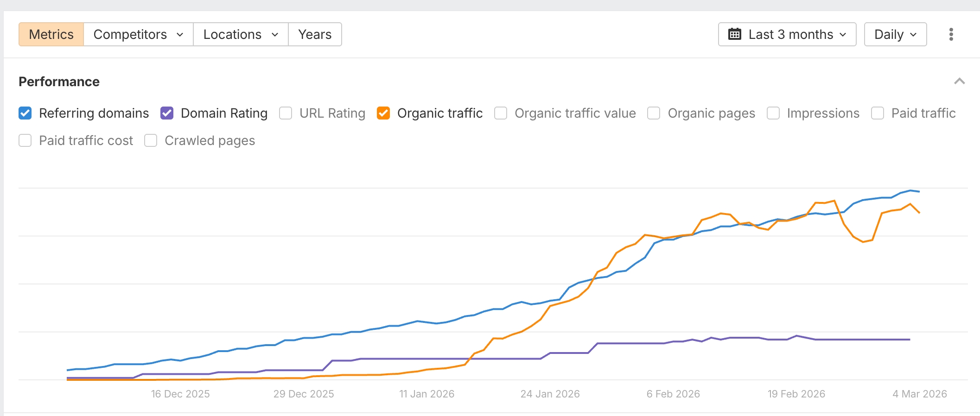Check the Organic traffic value option
980x416 pixels.
coord(501,113)
